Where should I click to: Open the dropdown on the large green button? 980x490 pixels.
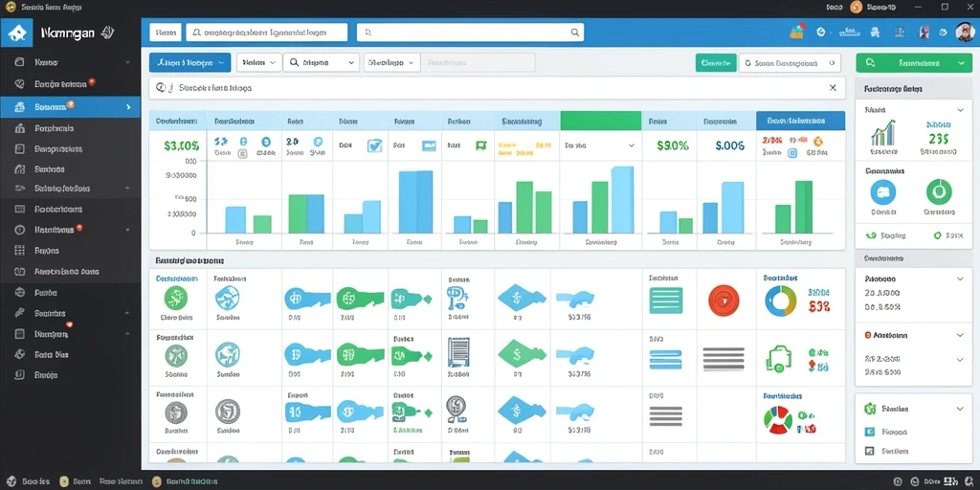coord(960,63)
